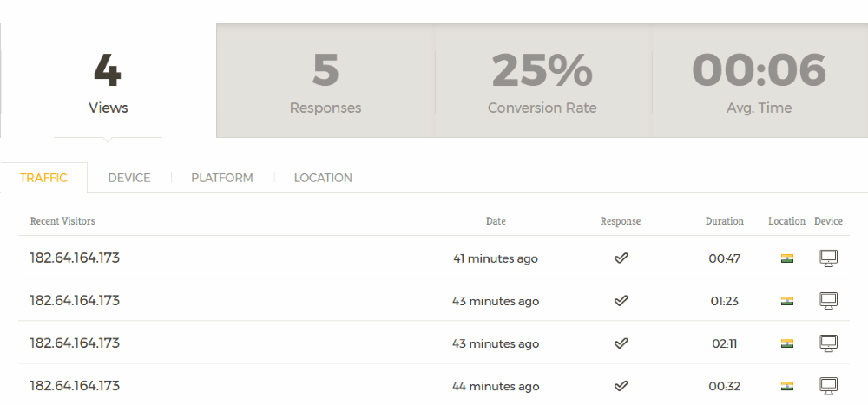The height and width of the screenshot is (405, 868).
Task: Click the response checkmark in the 44 minutes ago row
Action: (x=621, y=386)
